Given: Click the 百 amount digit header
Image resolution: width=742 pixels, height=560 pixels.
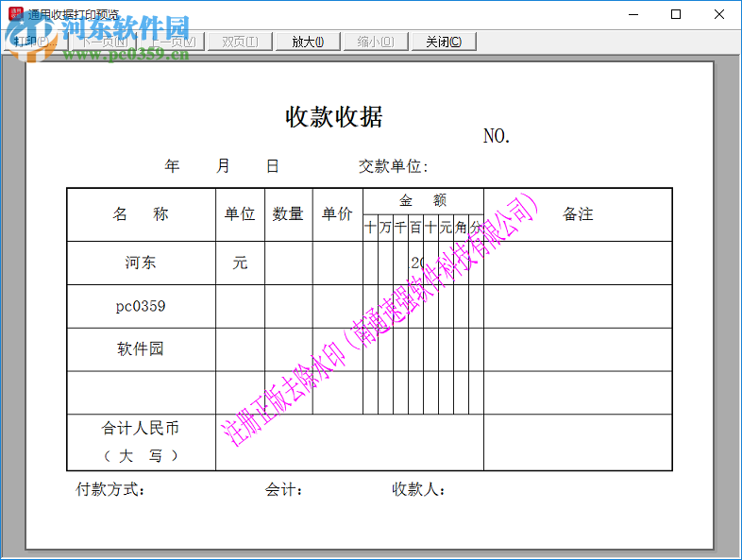Looking at the screenshot, I should 415,228.
